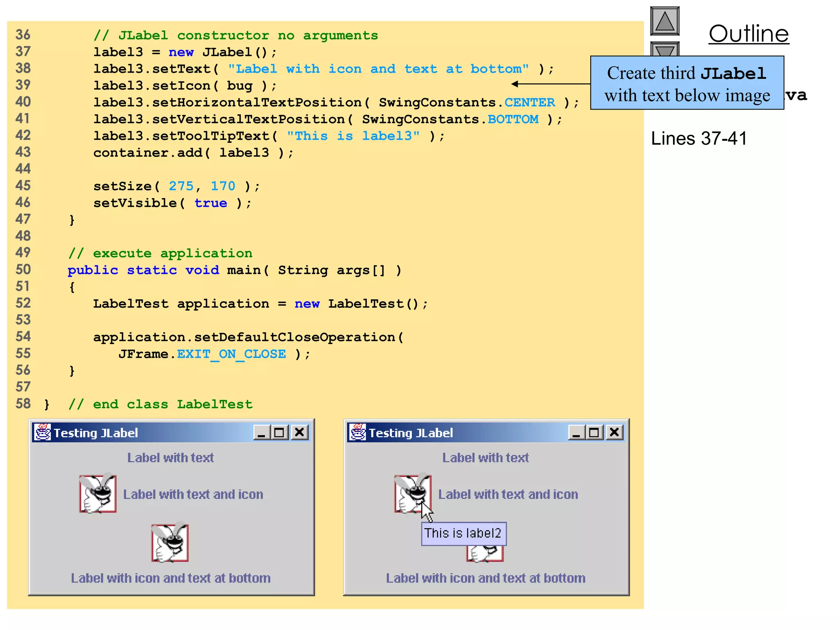Click the partially hidden bug icon in right window
840x630 pixels.
485,554
